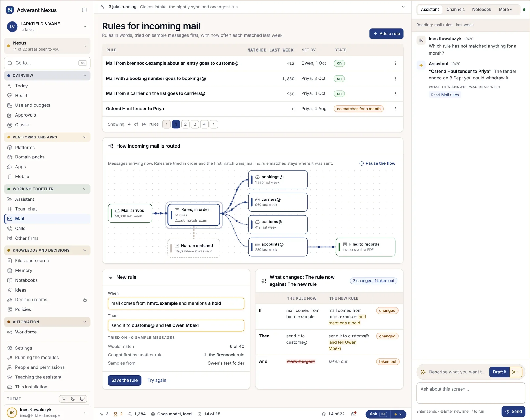Open Domain packs in the sidebar
Screen dimensions: 530x420
[47, 157]
